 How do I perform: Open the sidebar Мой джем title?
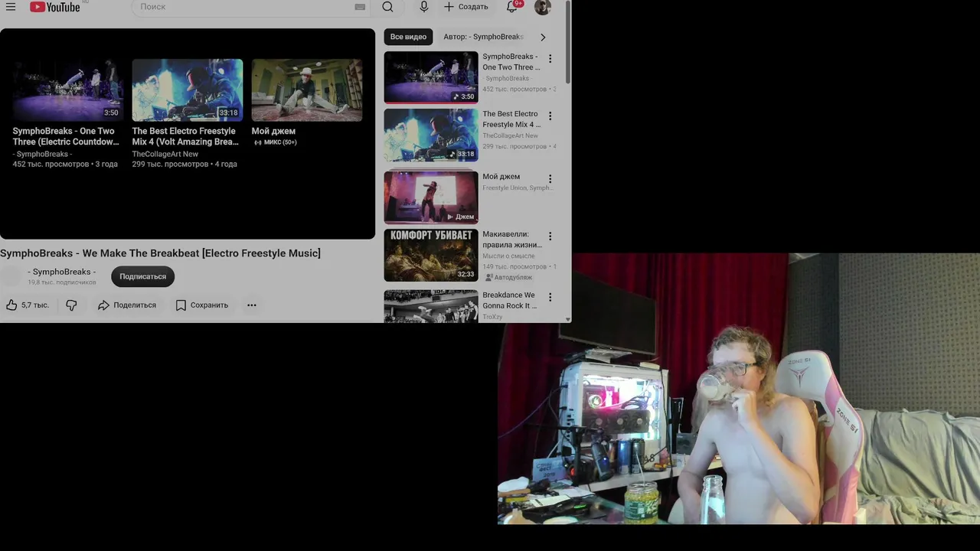[501, 177]
